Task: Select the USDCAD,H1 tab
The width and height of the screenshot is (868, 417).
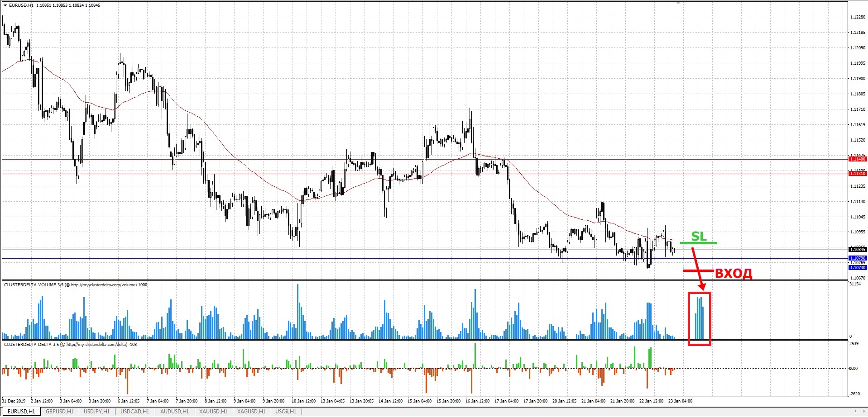Action: (134, 412)
